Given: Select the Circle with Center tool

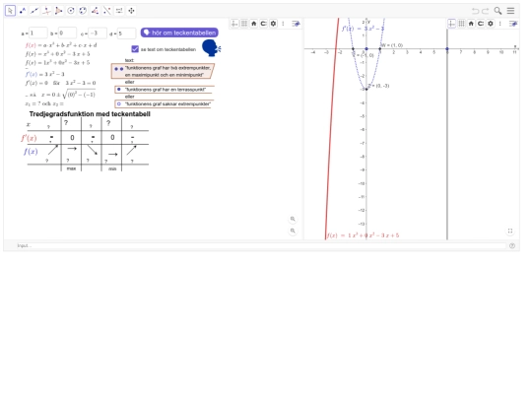Looking at the screenshot, I should pos(71,11).
